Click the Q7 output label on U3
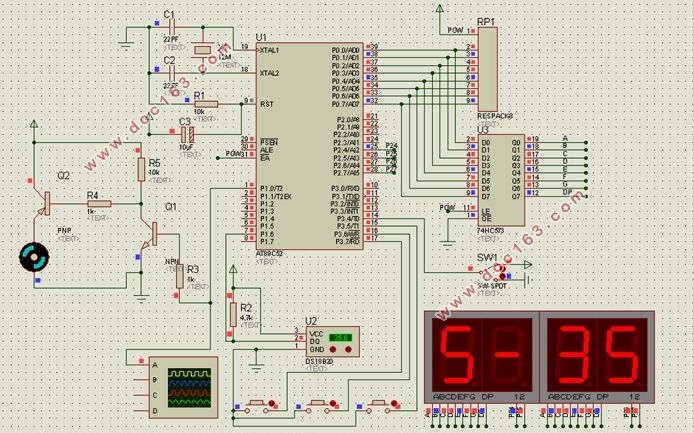This screenshot has height=433, width=694. point(516,196)
